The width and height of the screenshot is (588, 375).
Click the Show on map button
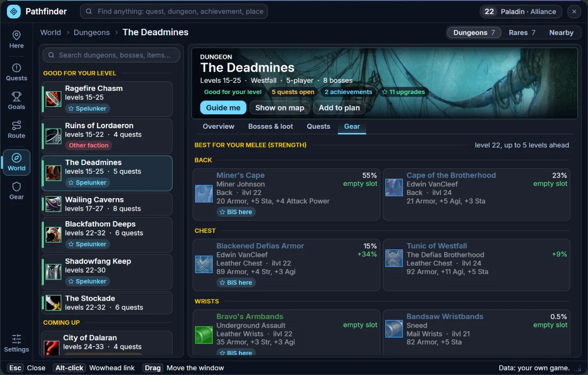(x=280, y=108)
